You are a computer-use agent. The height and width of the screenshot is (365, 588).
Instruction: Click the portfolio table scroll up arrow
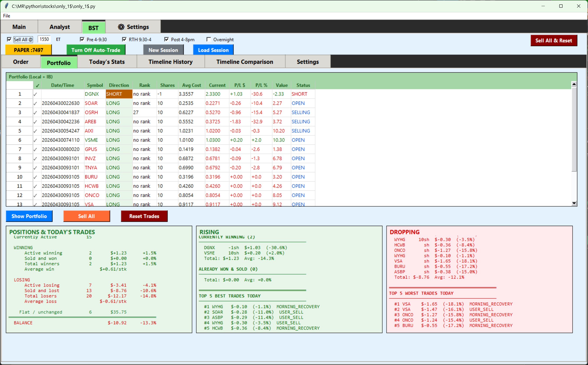coord(574,84)
